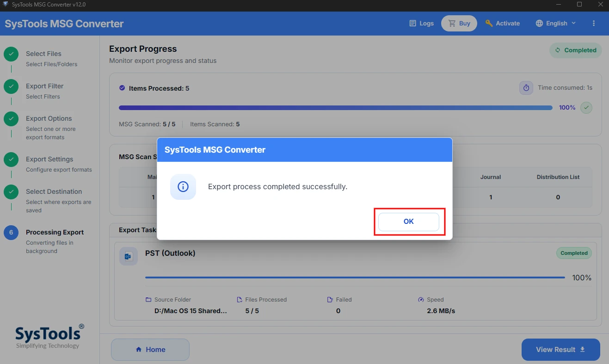
Task: Click the Completed badge in the PST task
Action: click(x=574, y=253)
